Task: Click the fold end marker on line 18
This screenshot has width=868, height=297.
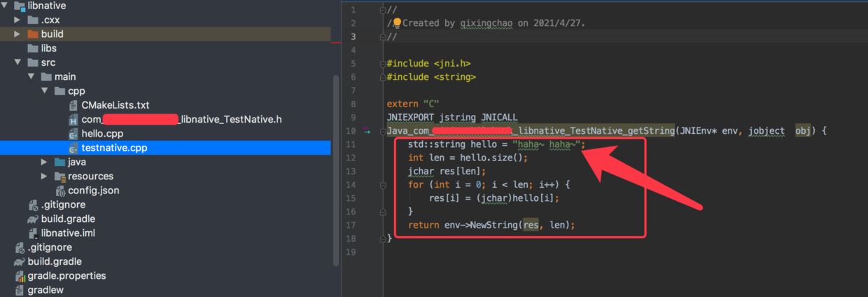Action: click(382, 238)
